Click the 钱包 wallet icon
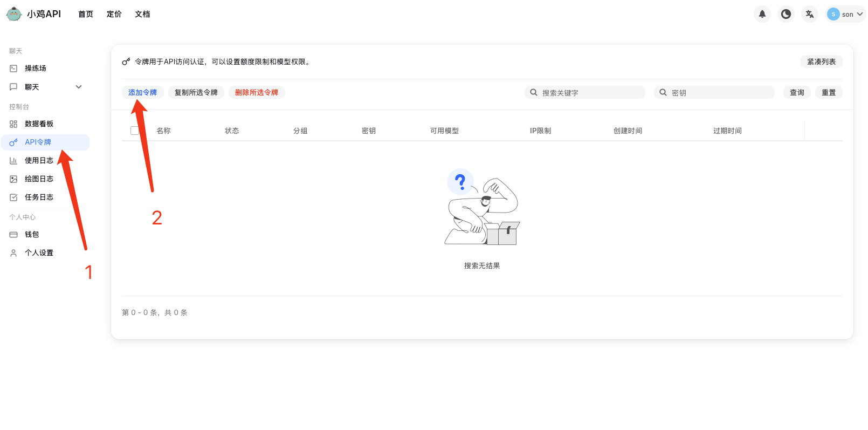 click(x=13, y=235)
